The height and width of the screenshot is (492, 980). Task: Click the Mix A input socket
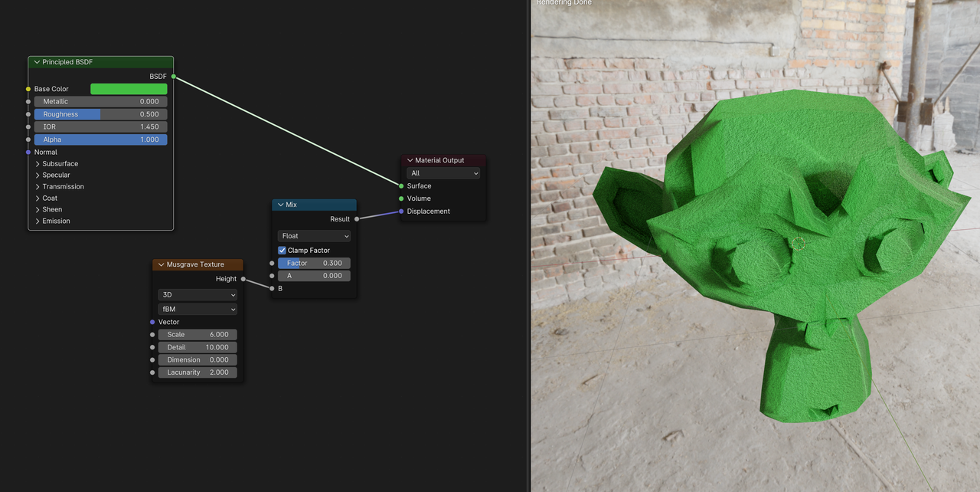tap(272, 276)
